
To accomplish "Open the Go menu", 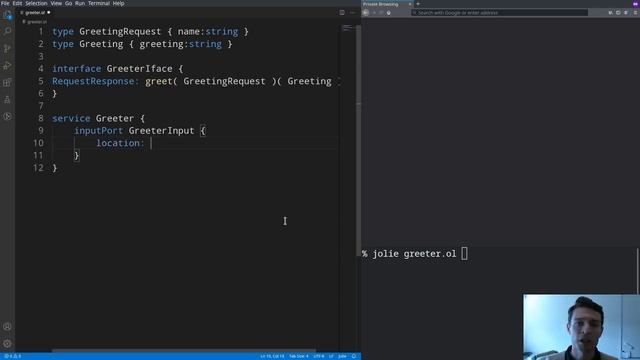I will pos(68,3).
